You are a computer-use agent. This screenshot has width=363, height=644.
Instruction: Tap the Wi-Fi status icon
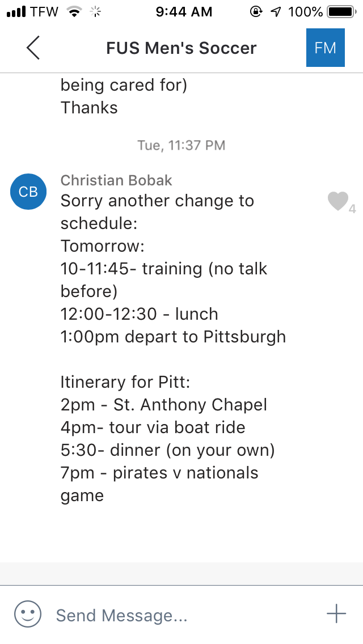pyautogui.click(x=74, y=12)
